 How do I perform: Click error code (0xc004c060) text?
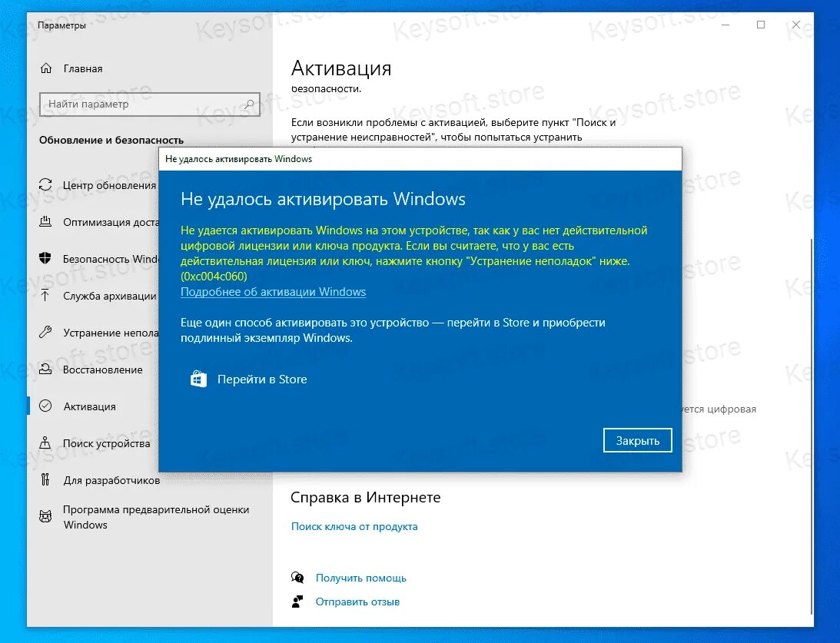[x=214, y=277]
